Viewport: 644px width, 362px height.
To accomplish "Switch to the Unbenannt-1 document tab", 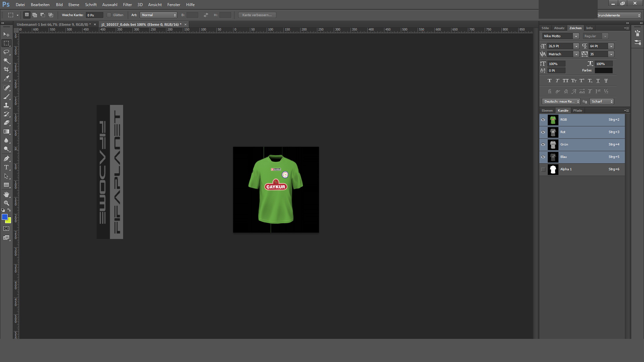I will click(x=54, y=24).
